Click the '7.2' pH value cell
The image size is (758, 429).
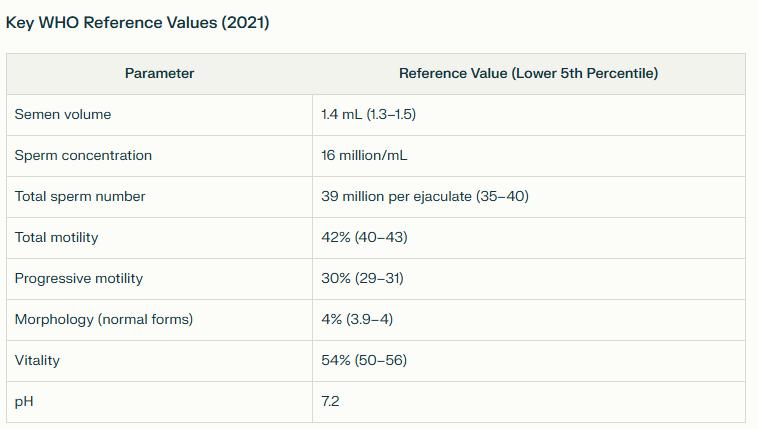(331, 401)
